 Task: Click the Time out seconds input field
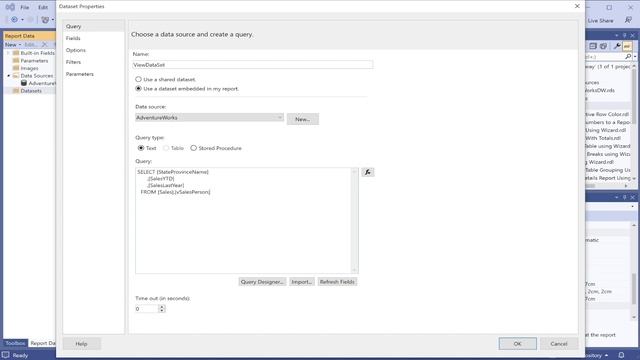pos(146,309)
